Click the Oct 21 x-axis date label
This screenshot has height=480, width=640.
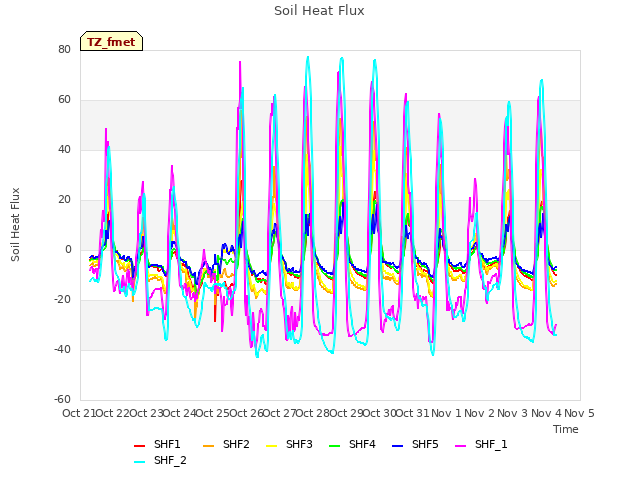coord(79,413)
